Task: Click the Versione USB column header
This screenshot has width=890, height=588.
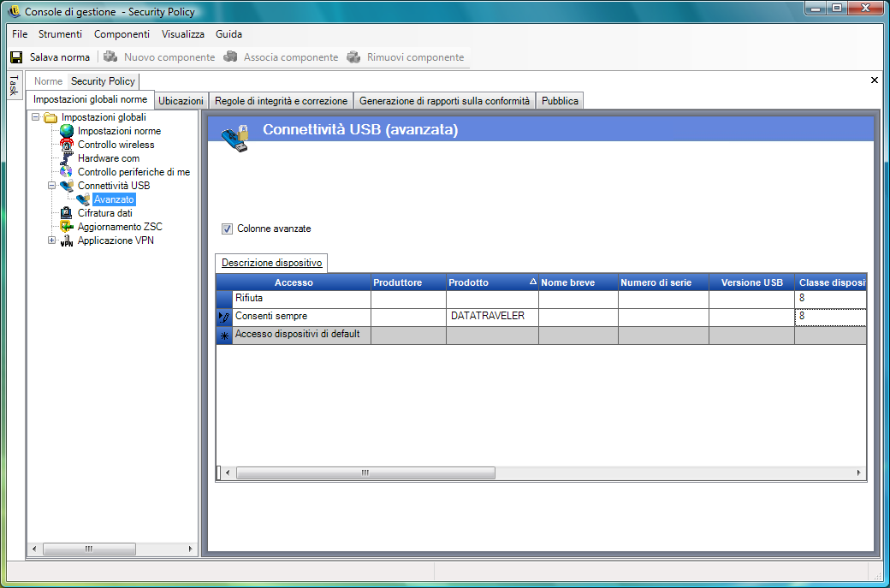Action: click(752, 282)
